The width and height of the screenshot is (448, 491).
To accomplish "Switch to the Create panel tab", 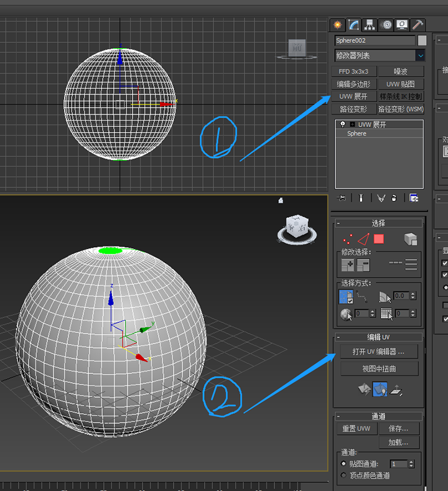I will pyautogui.click(x=337, y=25).
